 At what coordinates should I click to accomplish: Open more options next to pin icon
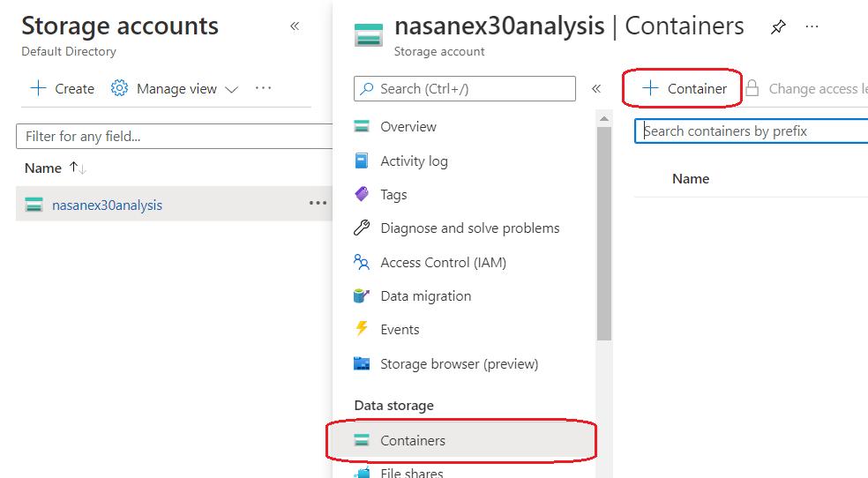812,26
